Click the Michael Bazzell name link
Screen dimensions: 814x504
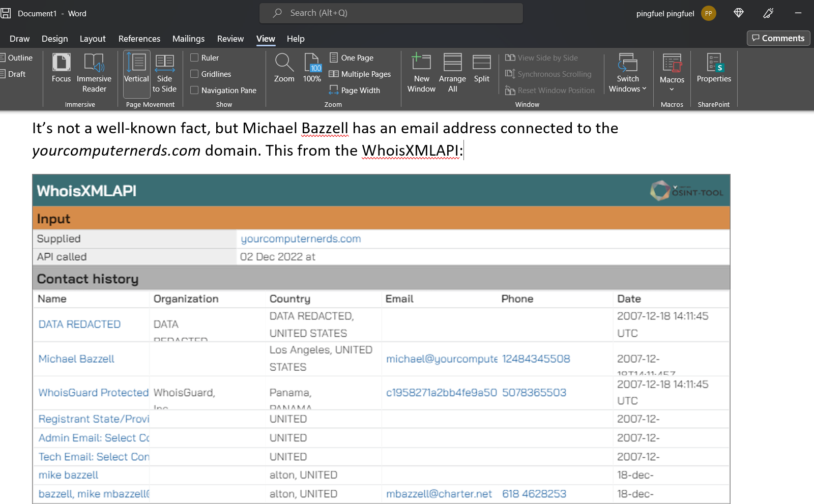coord(76,359)
